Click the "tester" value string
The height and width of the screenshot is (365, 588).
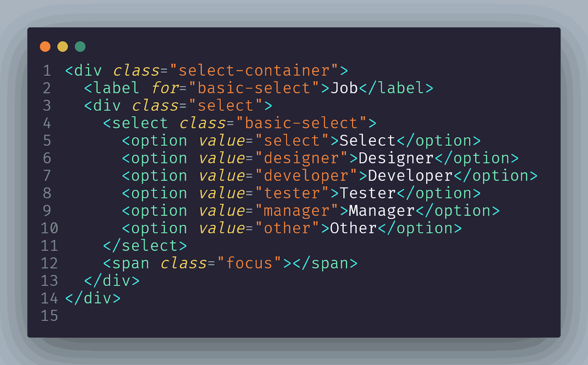tap(292, 194)
